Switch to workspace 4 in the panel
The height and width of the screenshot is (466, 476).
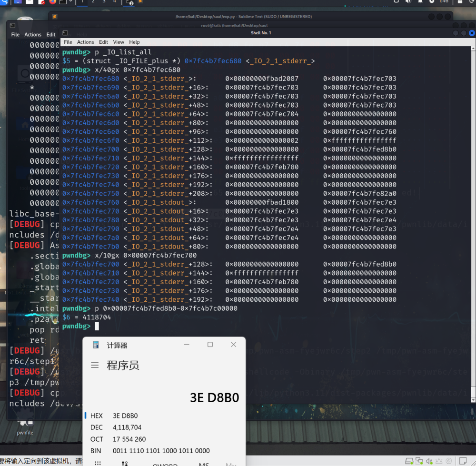pyautogui.click(x=114, y=1)
